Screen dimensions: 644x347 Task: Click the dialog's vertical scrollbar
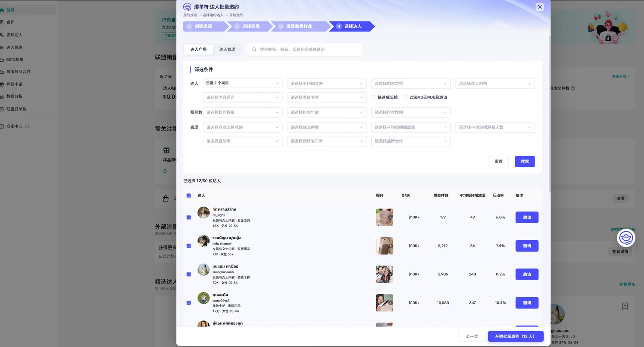(550, 114)
